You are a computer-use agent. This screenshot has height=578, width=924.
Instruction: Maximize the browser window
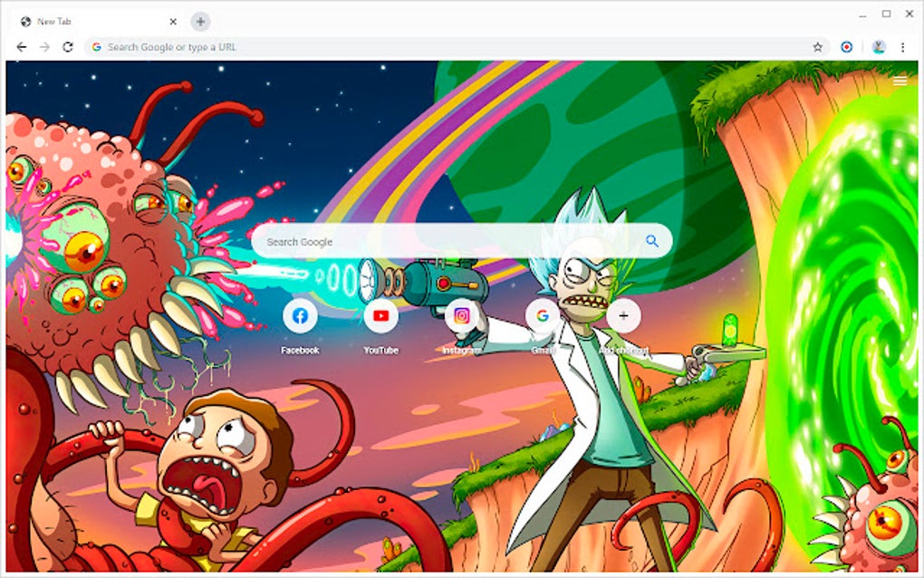[x=886, y=14]
